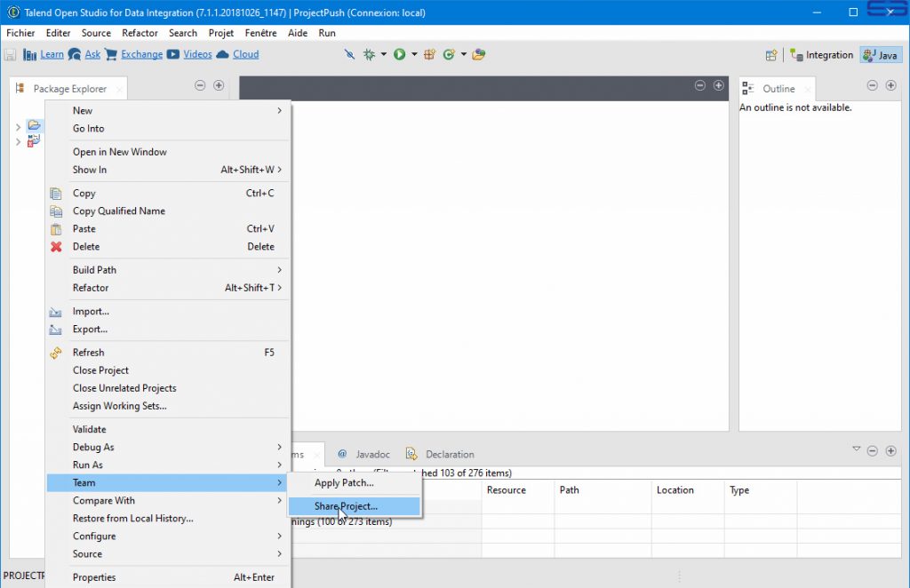Screen dimensions: 910x588
Task: Select Restore from Local History...
Action: 168,519
